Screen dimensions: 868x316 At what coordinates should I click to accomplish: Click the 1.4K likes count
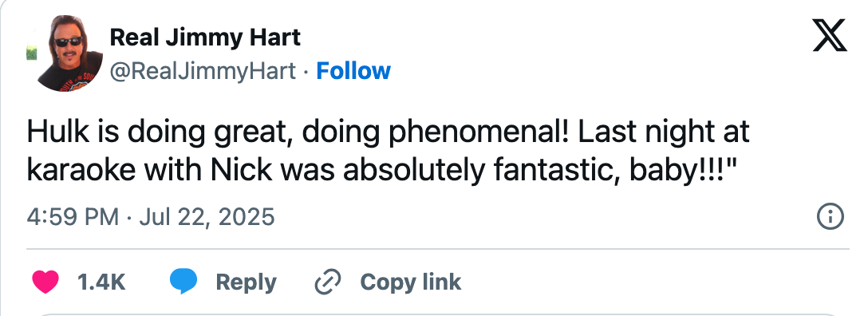pos(101,282)
